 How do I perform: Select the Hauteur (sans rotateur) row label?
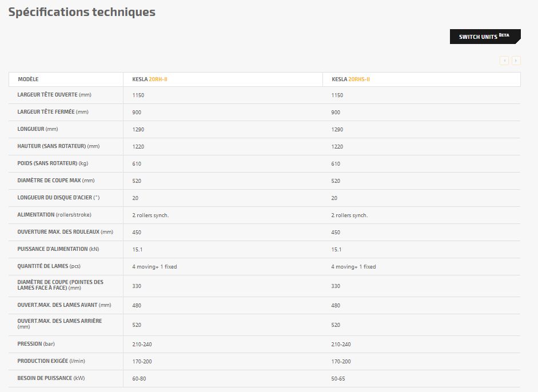click(58, 146)
